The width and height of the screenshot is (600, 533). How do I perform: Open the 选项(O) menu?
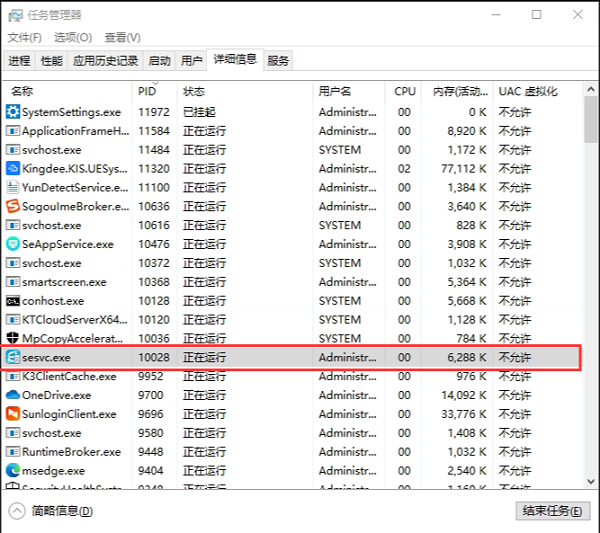tap(72, 38)
